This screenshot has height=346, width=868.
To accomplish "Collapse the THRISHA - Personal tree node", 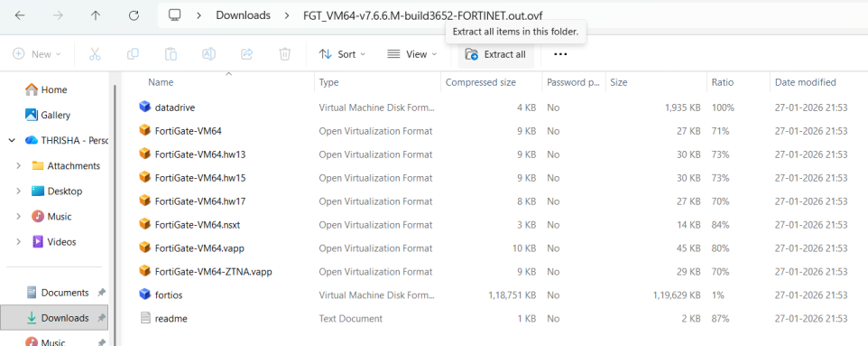I will [12, 140].
